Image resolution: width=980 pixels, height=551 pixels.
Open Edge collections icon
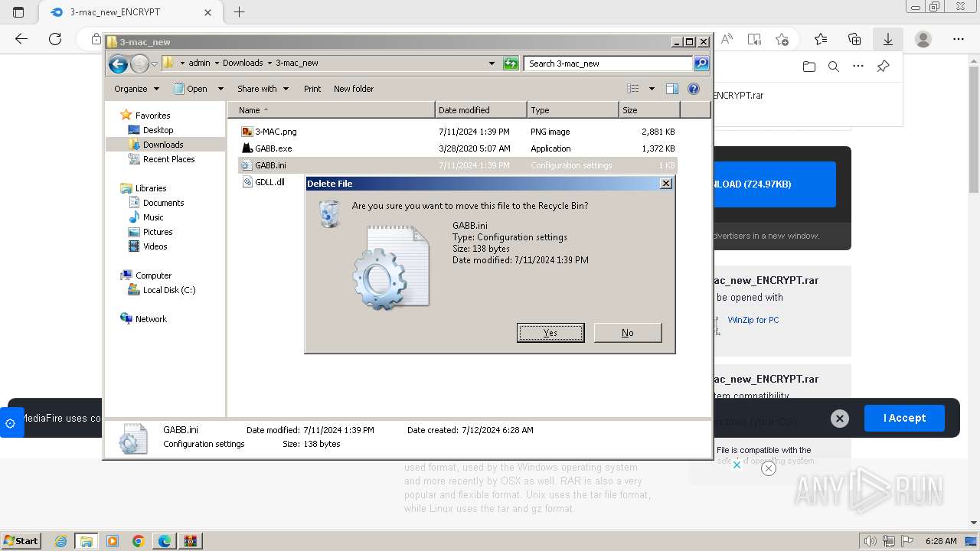pyautogui.click(x=854, y=39)
